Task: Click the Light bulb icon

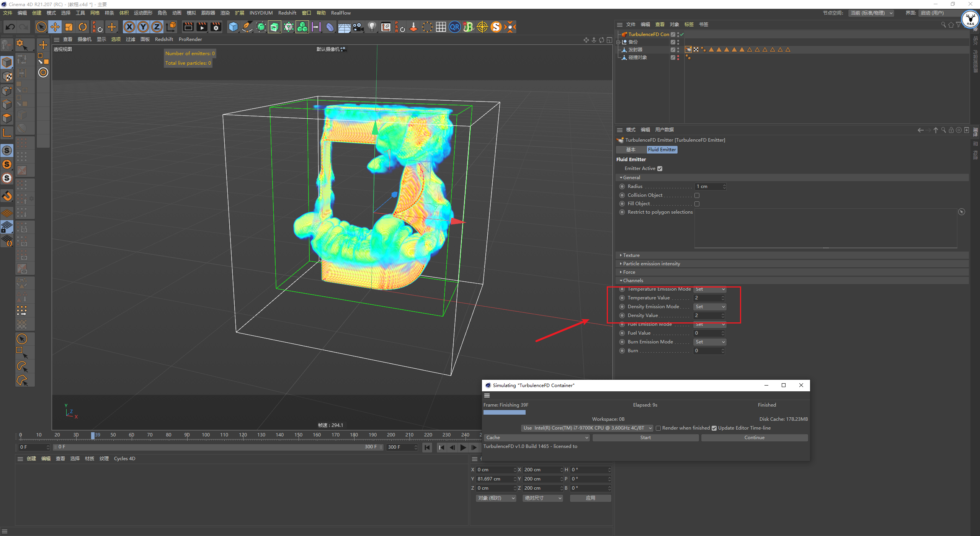Action: click(372, 27)
